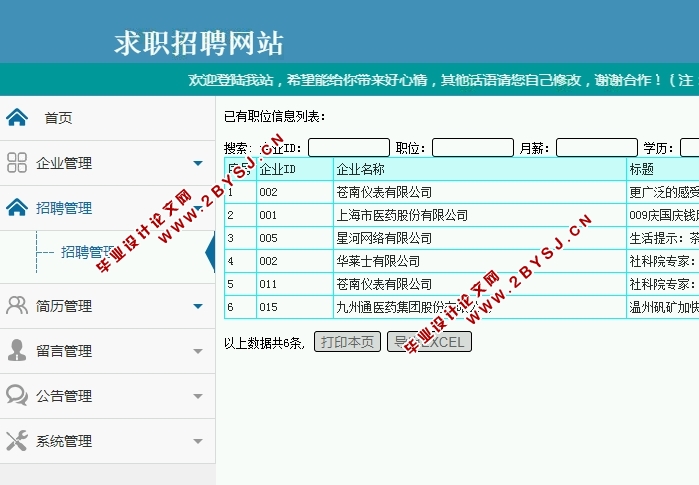Click the person icon for 留言管理

click(17, 350)
